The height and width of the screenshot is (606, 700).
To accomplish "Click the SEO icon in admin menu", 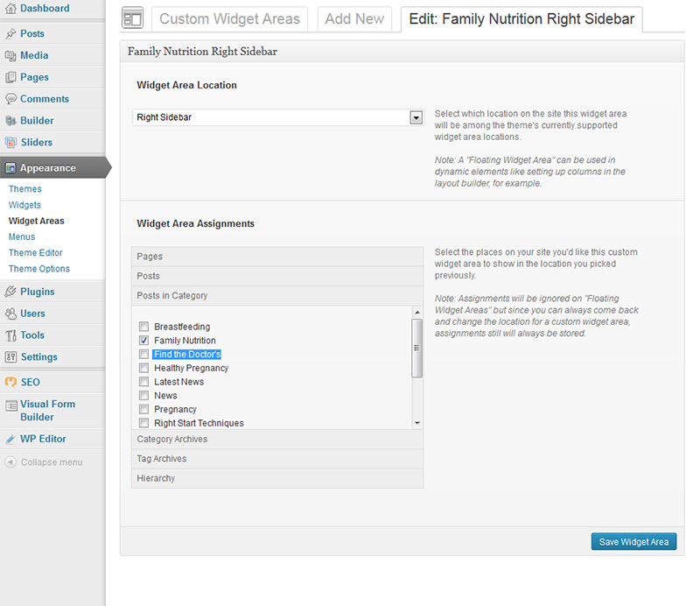I will (x=10, y=382).
